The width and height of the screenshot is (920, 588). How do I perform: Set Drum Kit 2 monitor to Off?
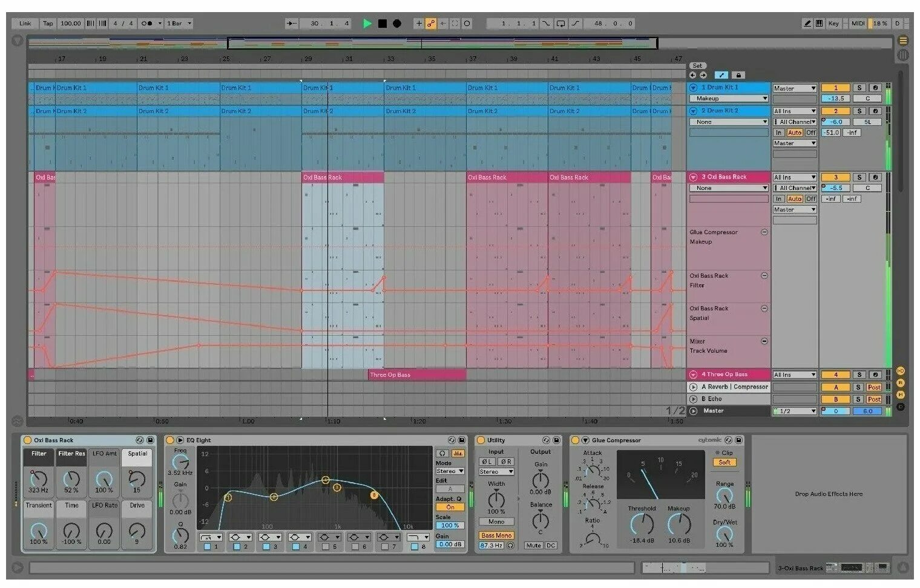pyautogui.click(x=810, y=132)
